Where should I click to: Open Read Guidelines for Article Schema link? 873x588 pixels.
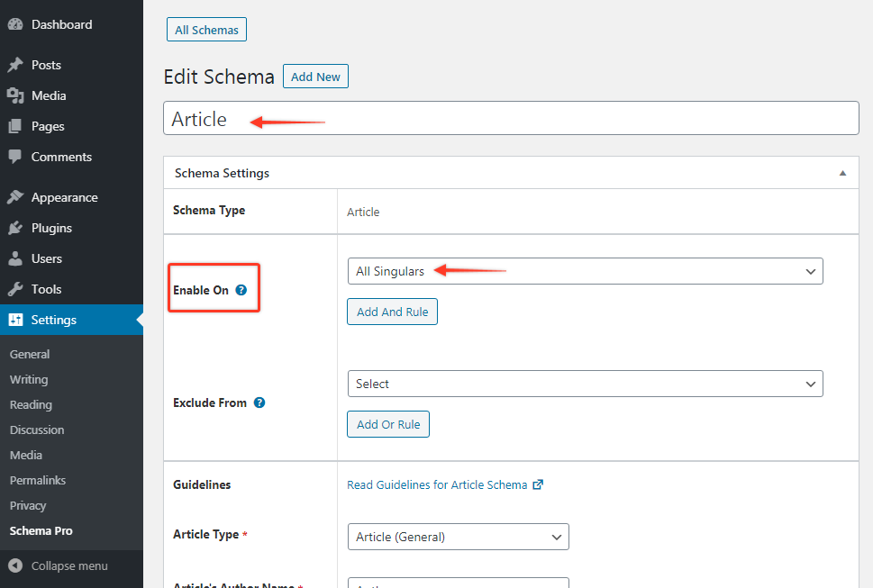437,484
